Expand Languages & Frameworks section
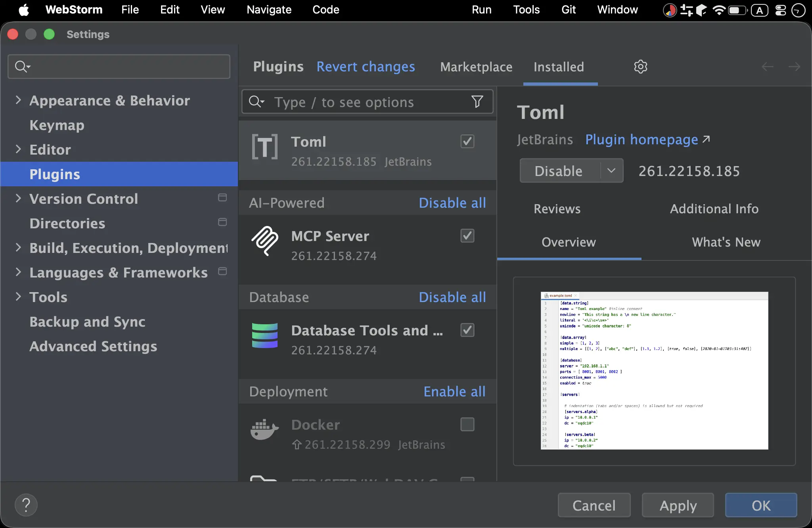This screenshot has width=812, height=528. point(18,272)
